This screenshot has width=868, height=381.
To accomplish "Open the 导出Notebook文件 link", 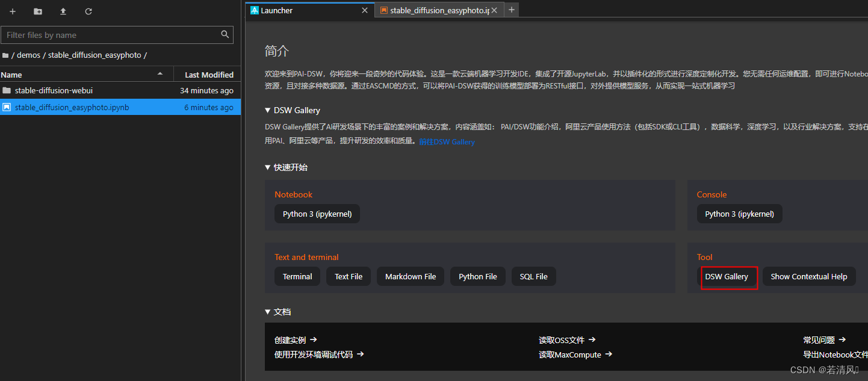I will coord(835,355).
